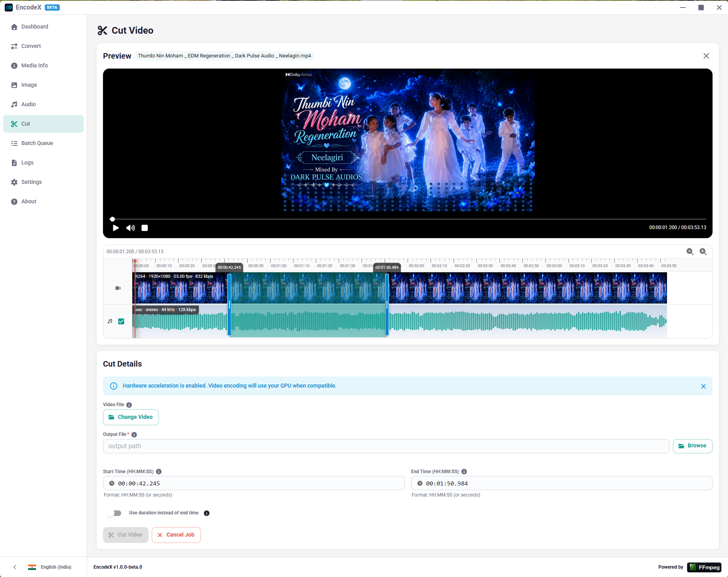Click the Change Video button
Viewport: 728px width, 577px height.
[x=131, y=417]
